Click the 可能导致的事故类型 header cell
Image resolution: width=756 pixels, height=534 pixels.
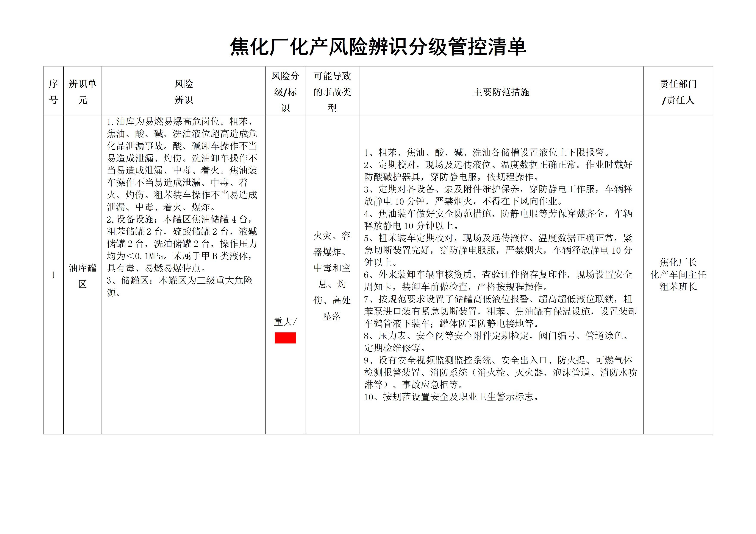coord(332,92)
